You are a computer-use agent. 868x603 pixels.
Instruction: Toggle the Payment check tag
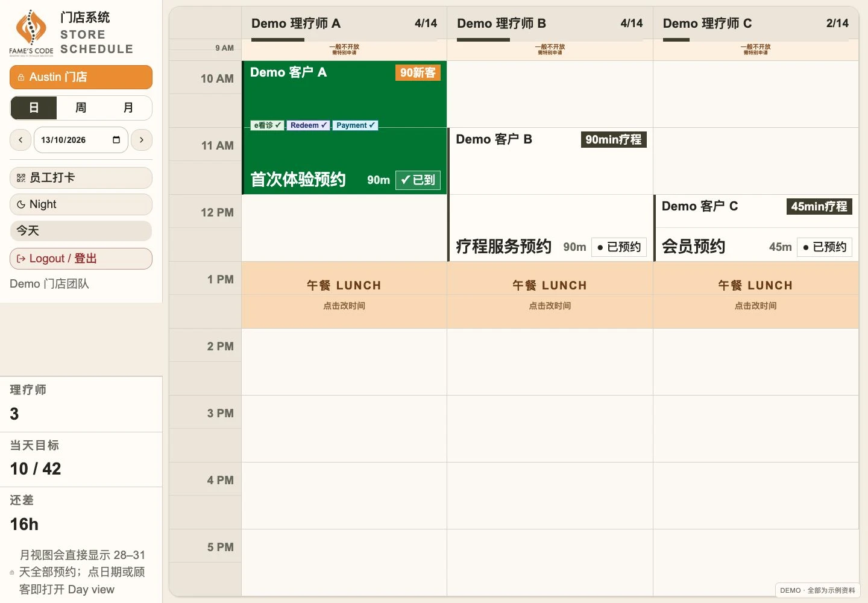[x=355, y=125]
